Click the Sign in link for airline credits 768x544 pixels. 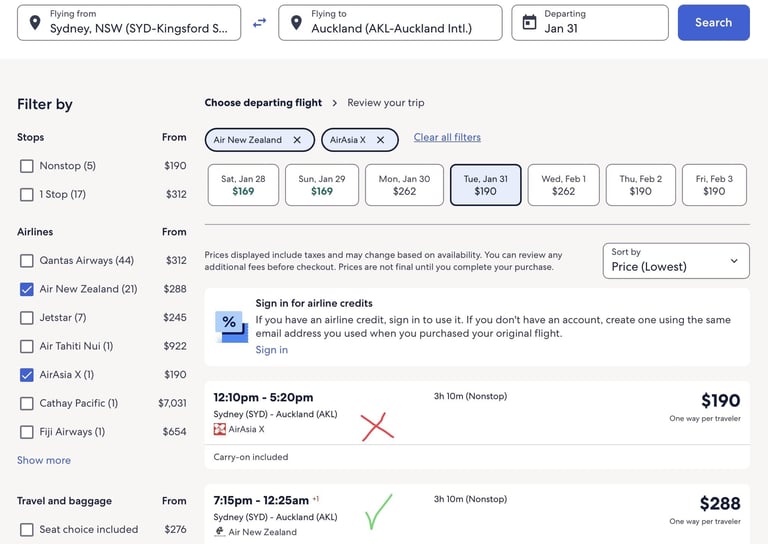pos(271,350)
